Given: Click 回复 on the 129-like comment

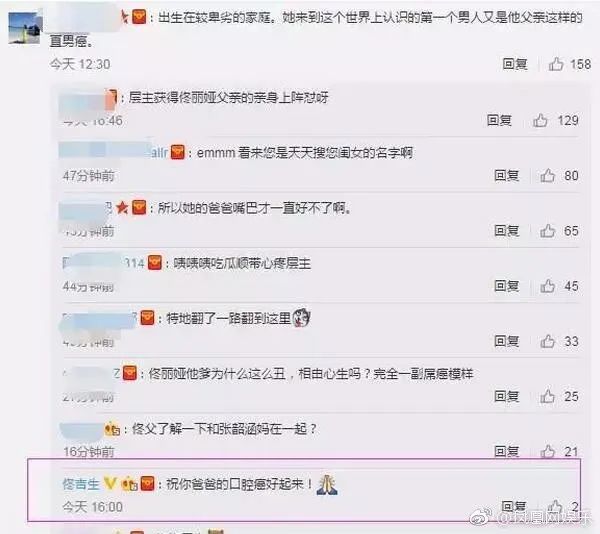Looking at the screenshot, I should [x=499, y=120].
